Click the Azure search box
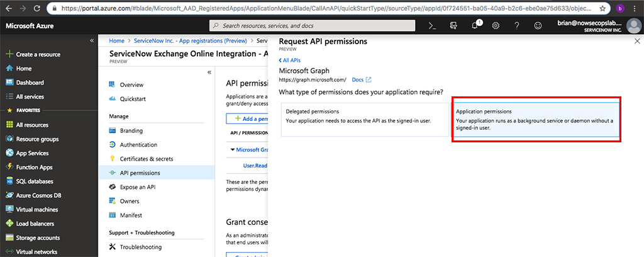 pos(312,25)
